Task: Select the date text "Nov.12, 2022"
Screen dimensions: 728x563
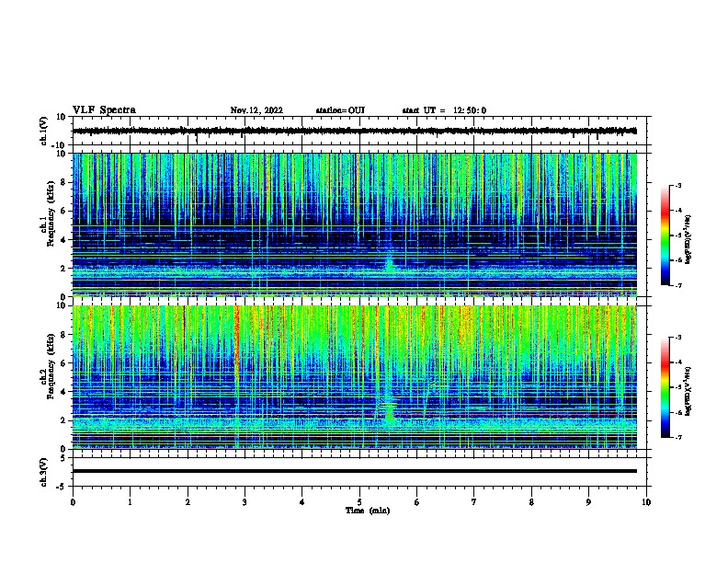Action: coord(256,110)
